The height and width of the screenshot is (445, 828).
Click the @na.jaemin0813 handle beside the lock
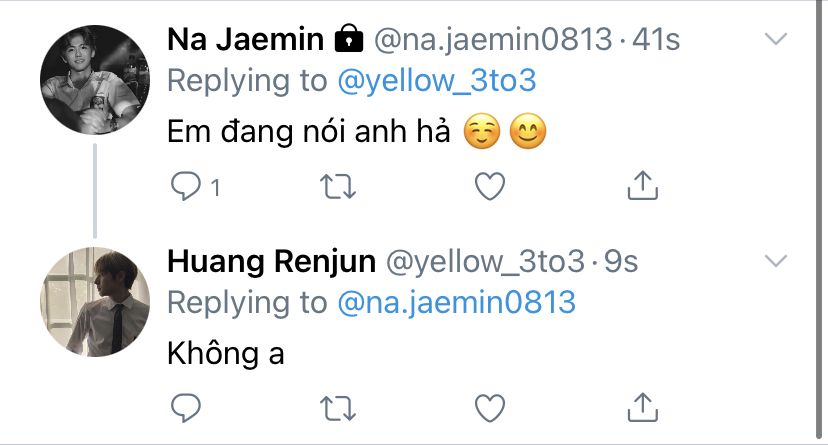point(491,40)
